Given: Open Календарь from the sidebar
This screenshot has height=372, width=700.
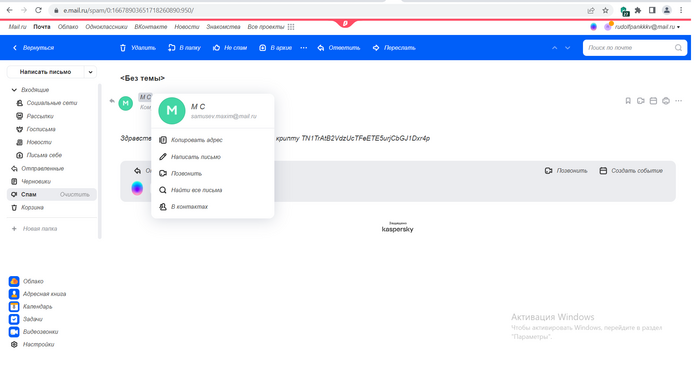Looking at the screenshot, I should coord(31,307).
